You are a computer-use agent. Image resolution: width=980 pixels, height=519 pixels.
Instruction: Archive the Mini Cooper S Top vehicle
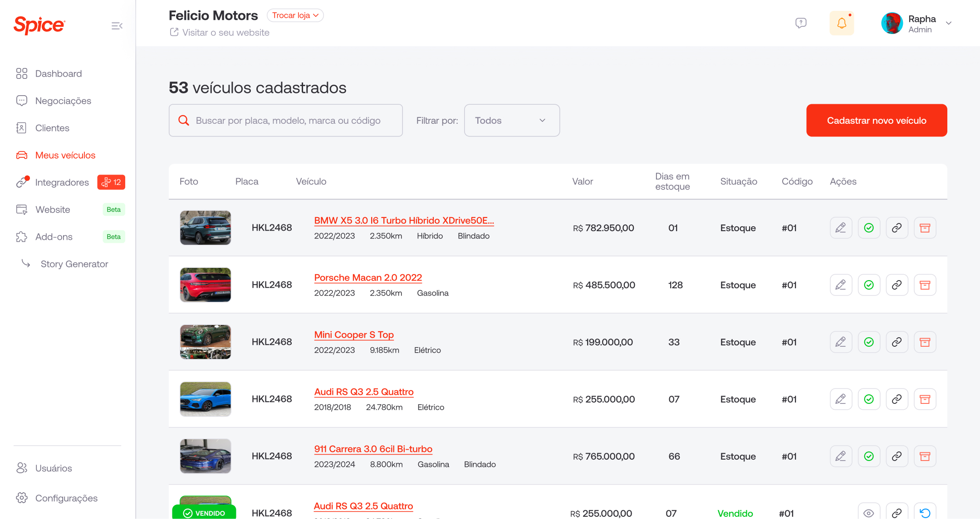(925, 342)
